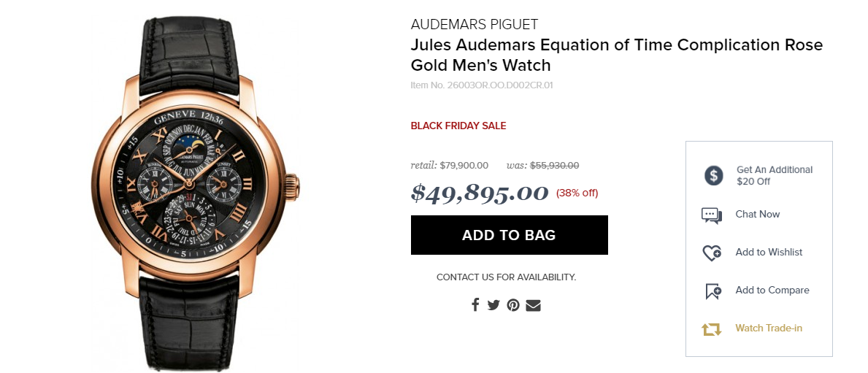Viewport: 868px width, 373px height.
Task: Choose Add to Compare text
Action: (772, 290)
